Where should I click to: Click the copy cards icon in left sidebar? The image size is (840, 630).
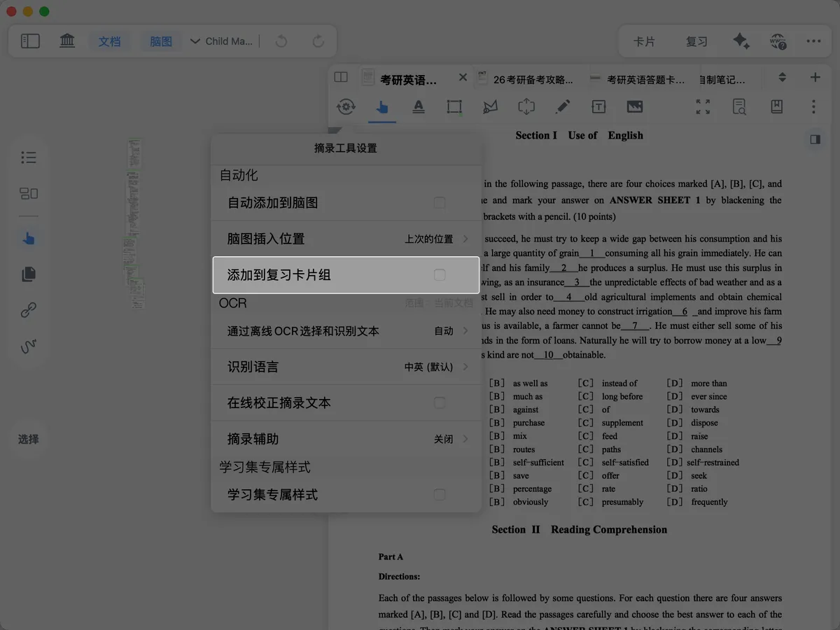[29, 274]
